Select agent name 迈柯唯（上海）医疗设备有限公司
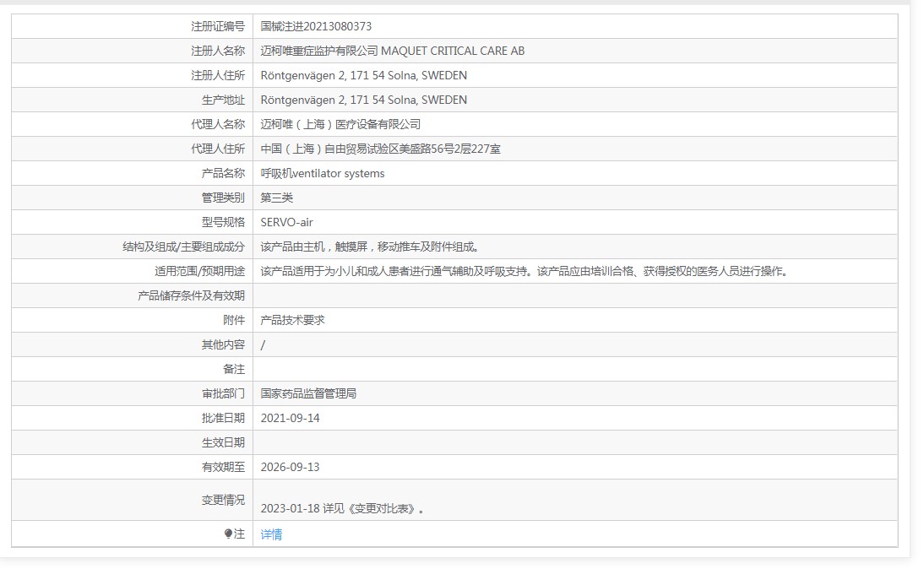This screenshot has height=569, width=924. click(340, 124)
